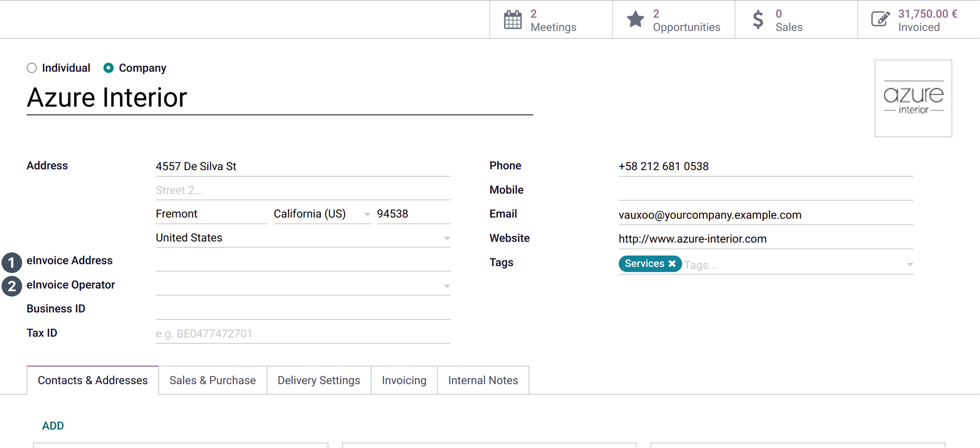The width and height of the screenshot is (980, 448).
Task: Click the empty Mobile field
Action: pyautogui.click(x=766, y=191)
